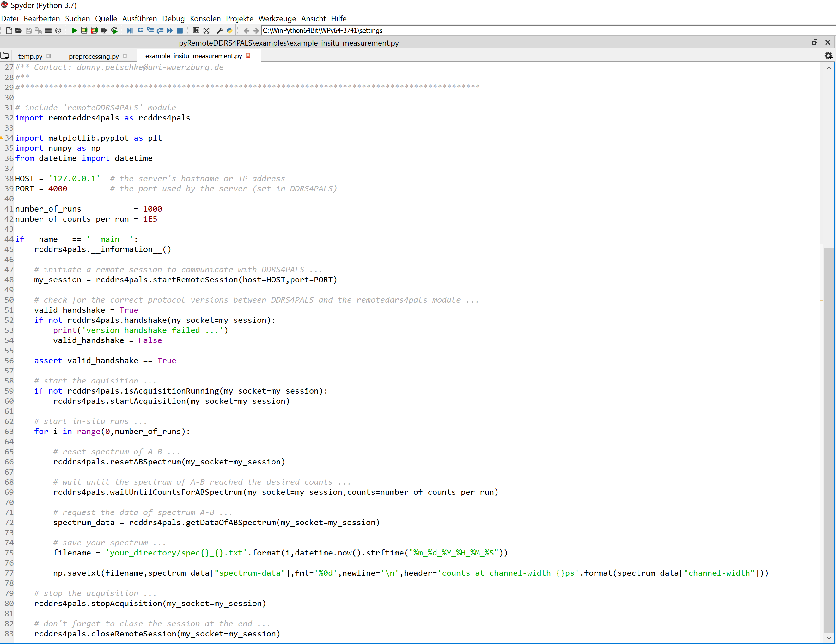Run the current cell icon

(x=85, y=31)
